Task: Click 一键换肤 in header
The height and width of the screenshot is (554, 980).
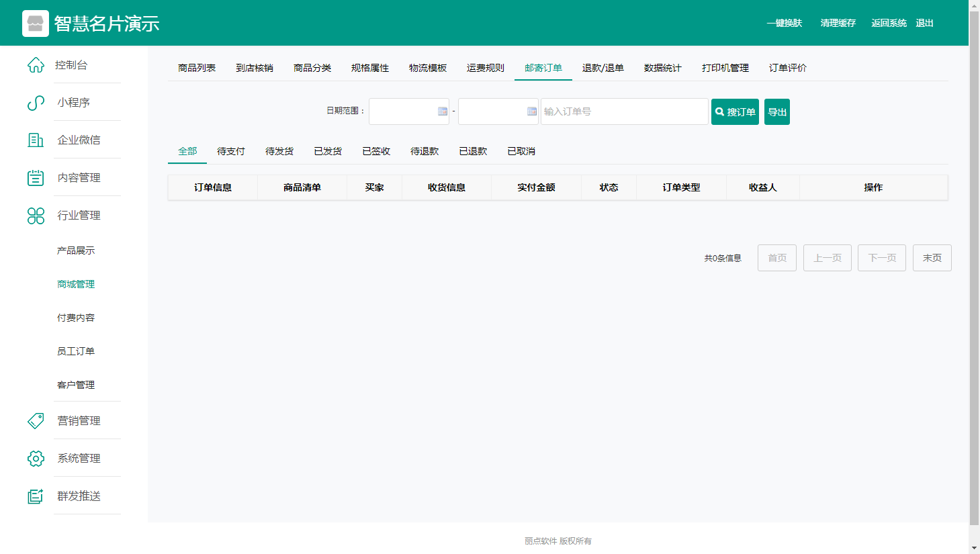Action: 785,23
